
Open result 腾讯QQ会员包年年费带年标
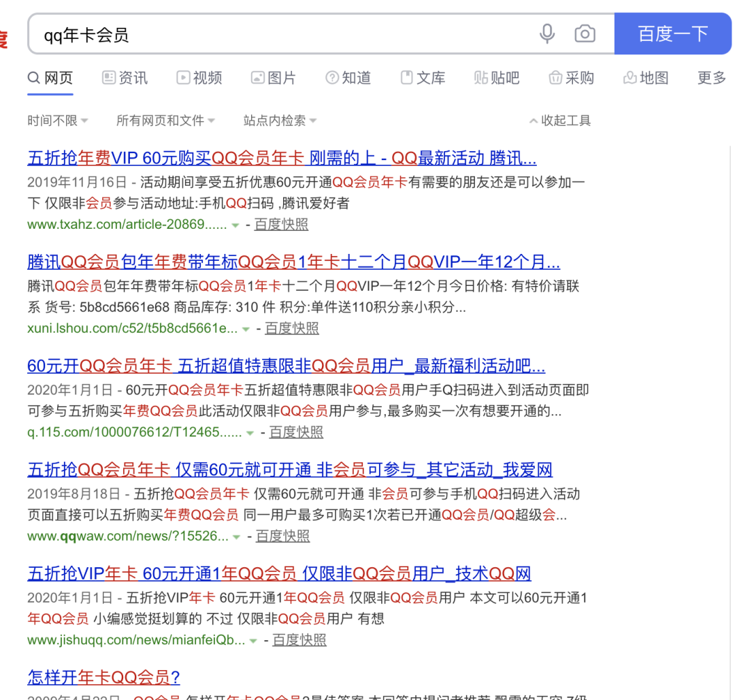coord(293,262)
